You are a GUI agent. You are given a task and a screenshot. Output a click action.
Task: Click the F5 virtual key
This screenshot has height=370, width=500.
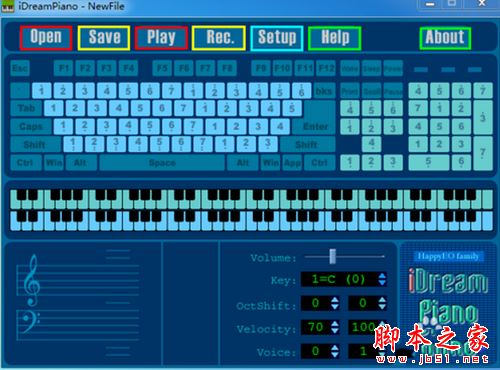[162, 69]
